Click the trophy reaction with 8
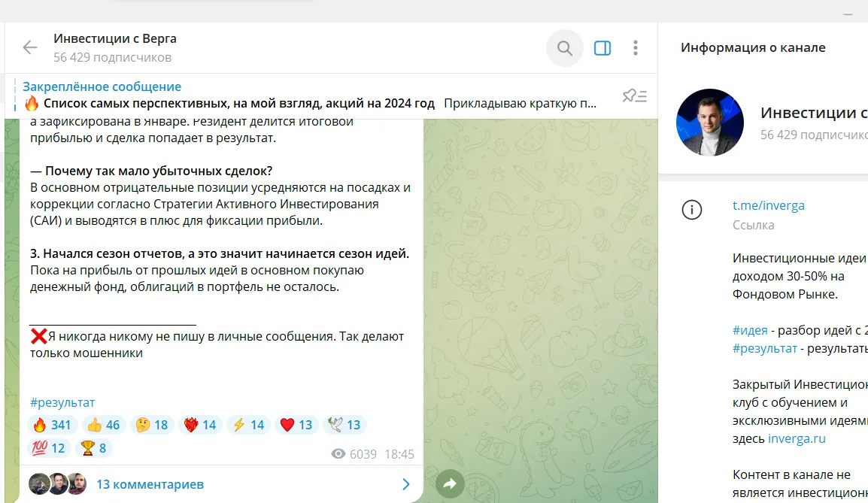Image resolution: width=868 pixels, height=503 pixels. click(93, 448)
